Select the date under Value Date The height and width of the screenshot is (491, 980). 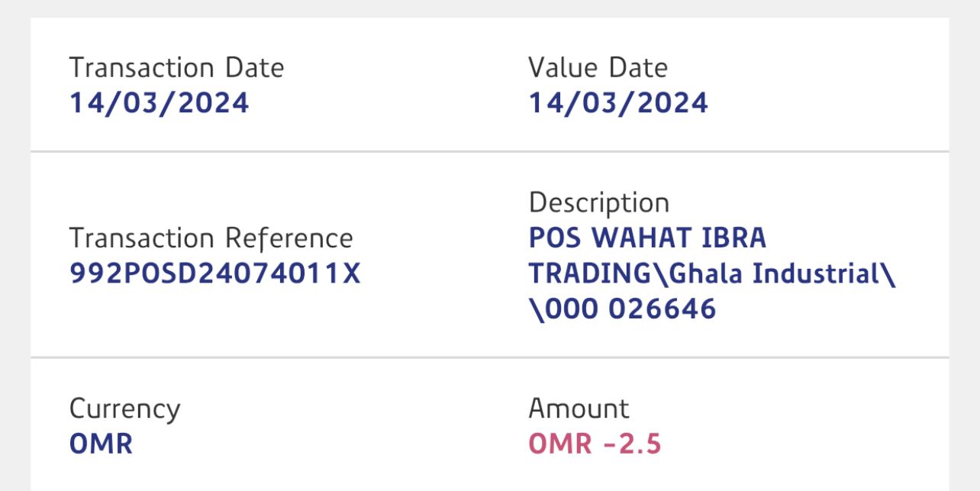point(618,103)
